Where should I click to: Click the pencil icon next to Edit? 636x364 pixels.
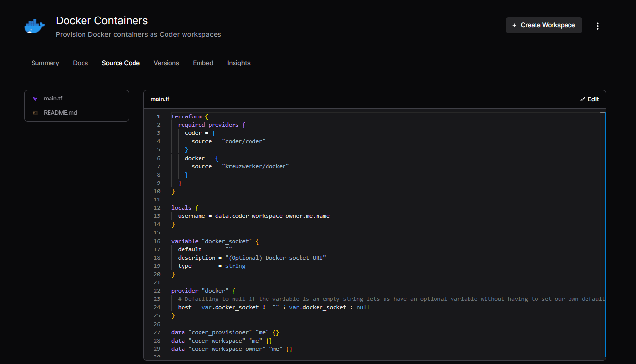point(583,99)
